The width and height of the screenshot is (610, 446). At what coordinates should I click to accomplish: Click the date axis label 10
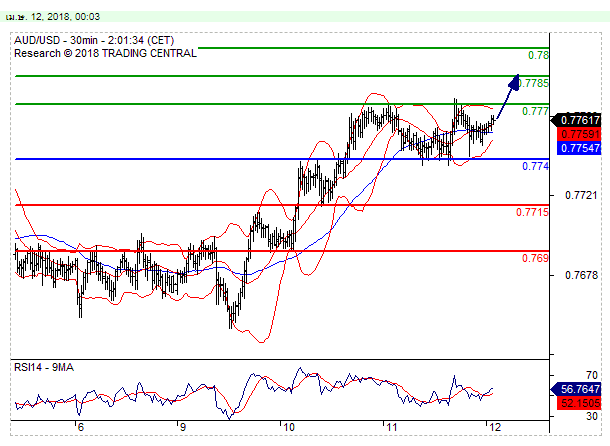click(288, 428)
